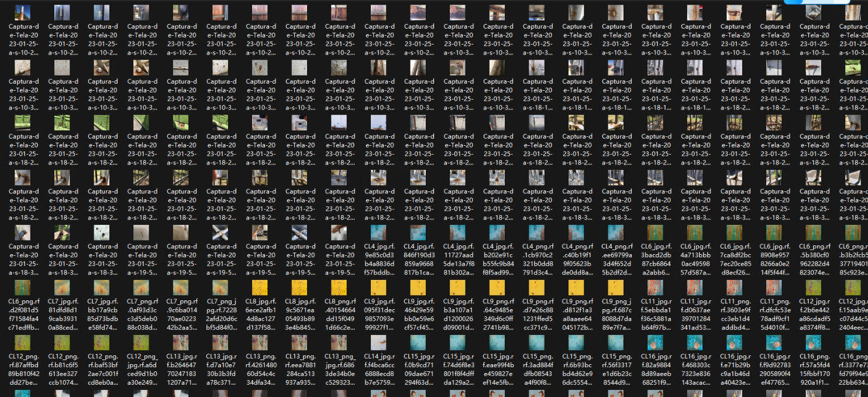Screen dimensions: 868x397
Task: Click file name CL16_jpg.rf.f9d92783
Action: pyautogui.click(x=775, y=369)
